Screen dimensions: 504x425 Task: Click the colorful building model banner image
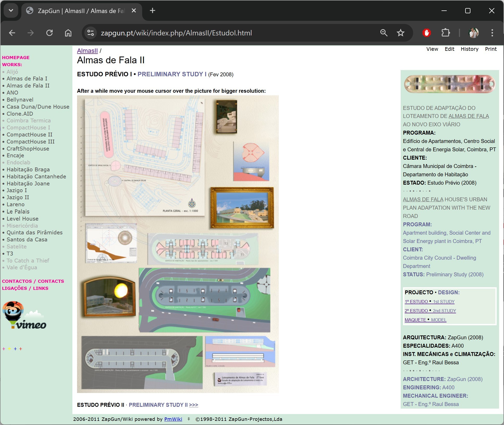(x=450, y=84)
